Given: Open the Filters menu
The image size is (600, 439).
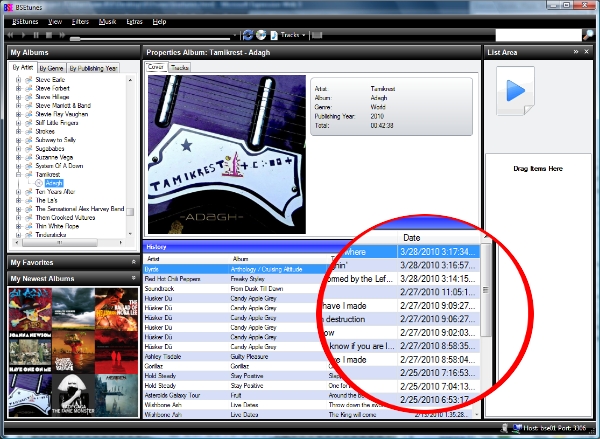Looking at the screenshot, I should (x=80, y=22).
